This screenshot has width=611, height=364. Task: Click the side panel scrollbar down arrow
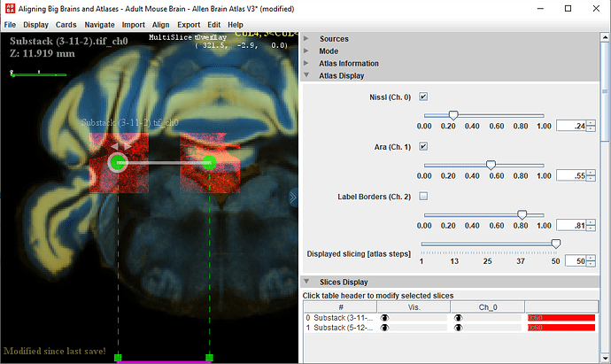(x=605, y=358)
